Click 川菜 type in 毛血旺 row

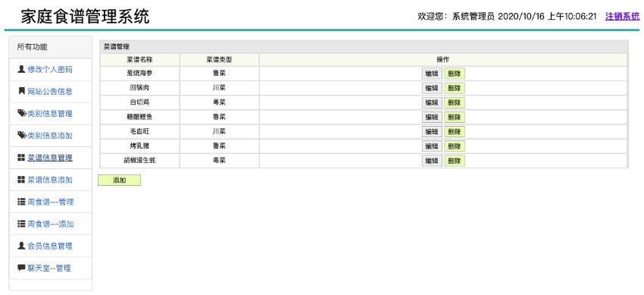(219, 131)
